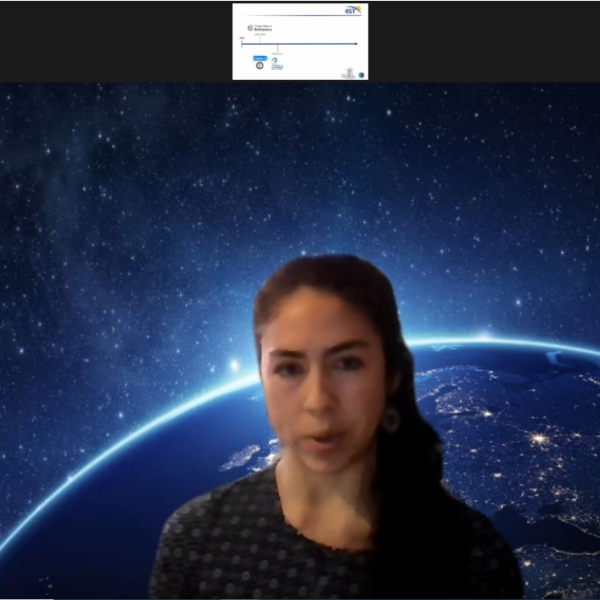The image size is (600, 600).
Task: Click the green label below the timeline
Action: click(278, 54)
